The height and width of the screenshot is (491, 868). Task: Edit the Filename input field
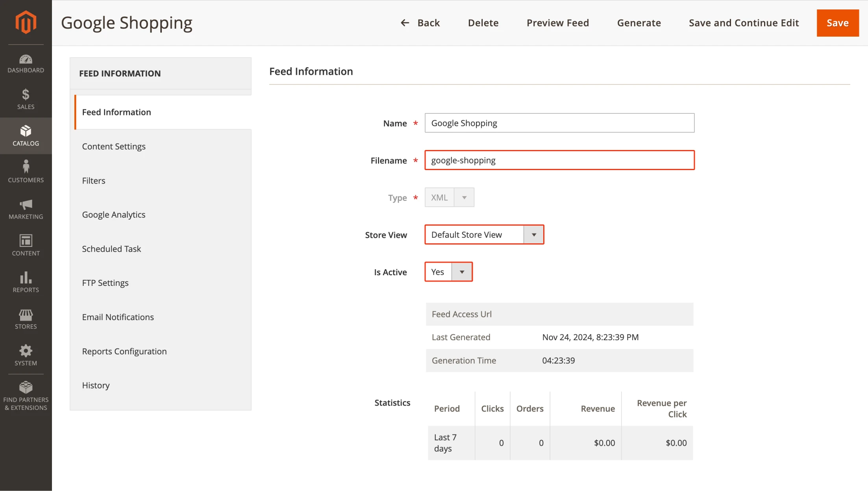(559, 160)
